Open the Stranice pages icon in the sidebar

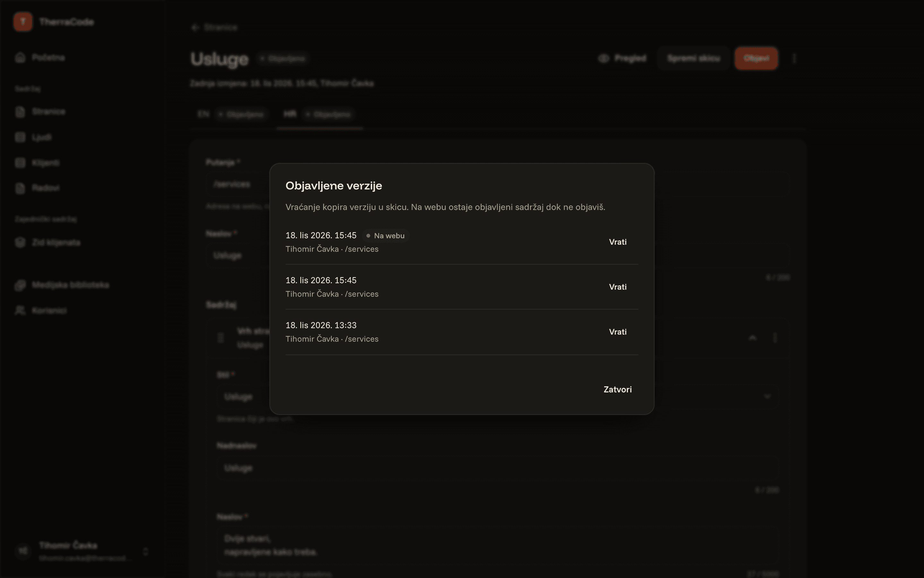pyautogui.click(x=20, y=112)
